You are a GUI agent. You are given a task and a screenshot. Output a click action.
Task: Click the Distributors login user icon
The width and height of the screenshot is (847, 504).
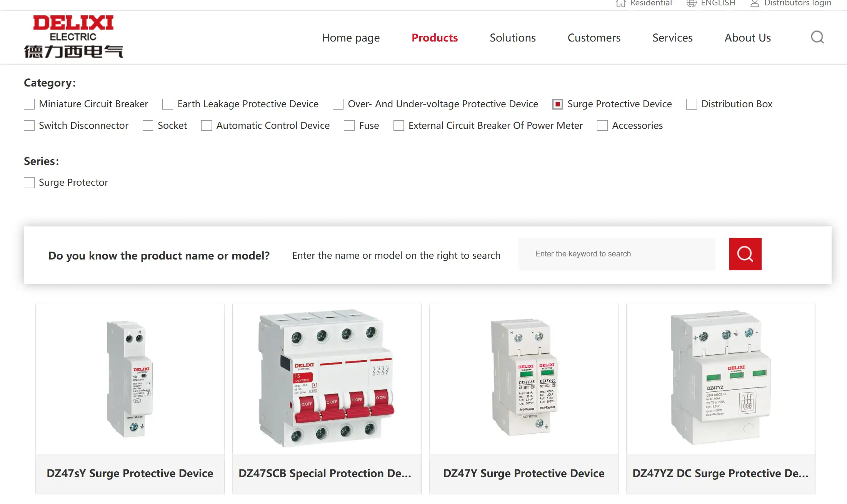(x=755, y=3)
